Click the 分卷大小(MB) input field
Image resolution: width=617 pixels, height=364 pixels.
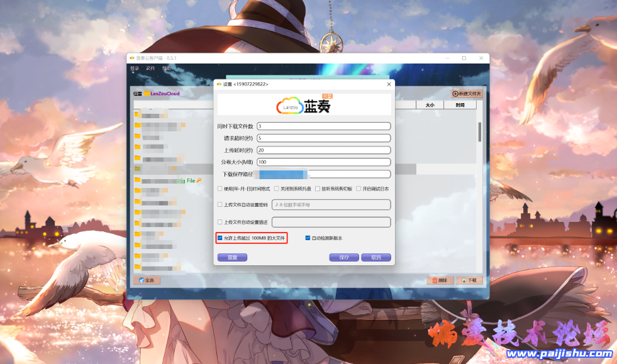coord(323,162)
